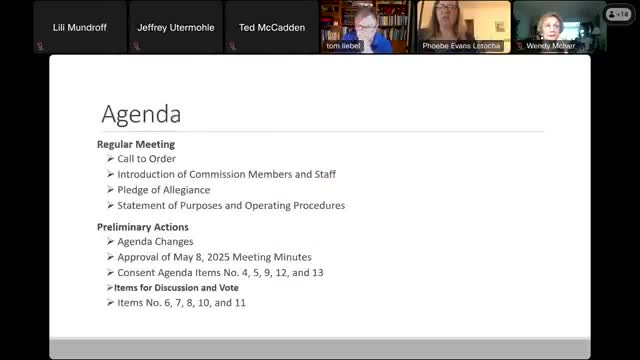Image resolution: width=640 pixels, height=360 pixels.
Task: Click the Regular Meeting heading
Action: (136, 144)
